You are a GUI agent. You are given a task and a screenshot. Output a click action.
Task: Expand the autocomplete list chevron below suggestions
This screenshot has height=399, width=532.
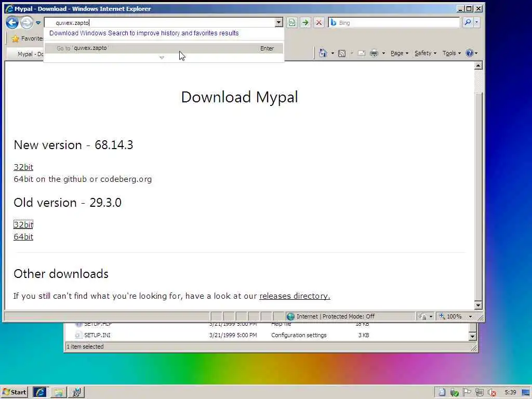tap(162, 58)
